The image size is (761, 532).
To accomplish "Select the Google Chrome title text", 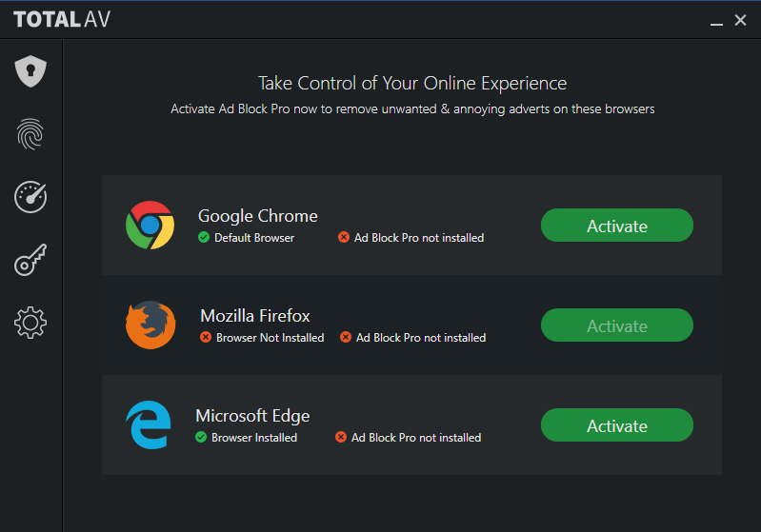I will (258, 216).
